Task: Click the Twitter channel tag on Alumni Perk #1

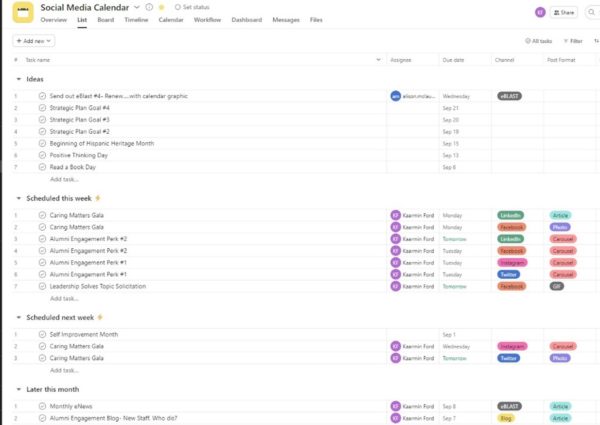Action: (x=508, y=274)
